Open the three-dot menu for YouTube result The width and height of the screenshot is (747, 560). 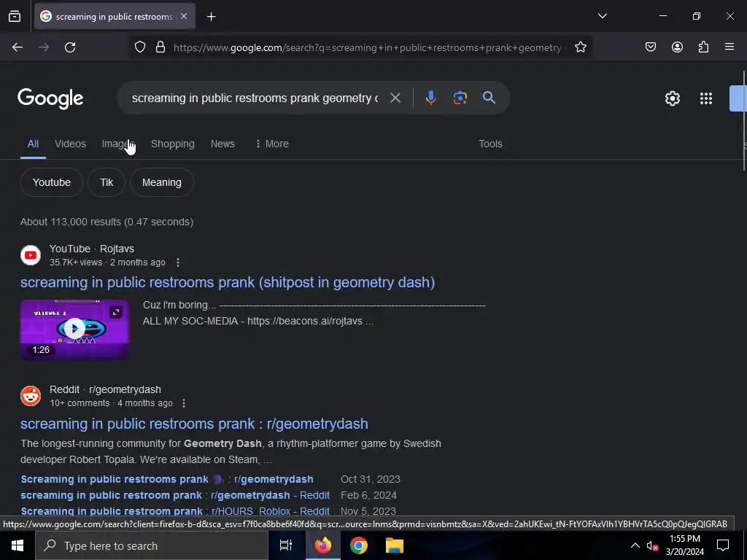(178, 262)
